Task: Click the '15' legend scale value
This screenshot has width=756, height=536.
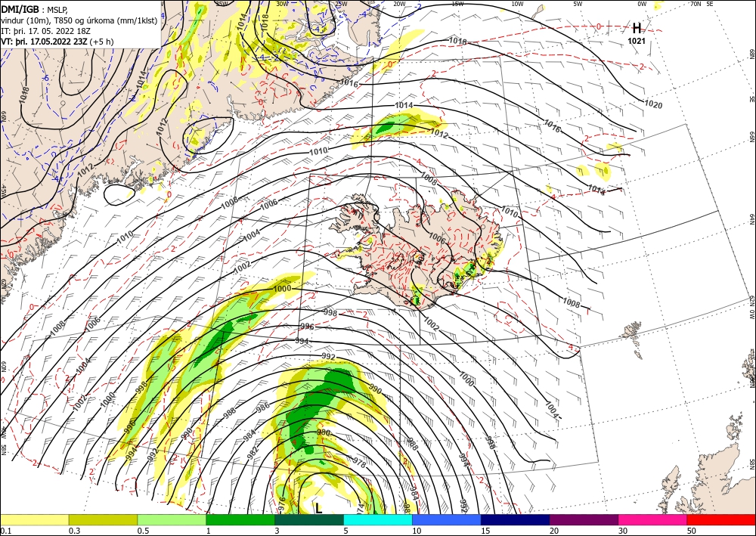Action: coord(485,531)
